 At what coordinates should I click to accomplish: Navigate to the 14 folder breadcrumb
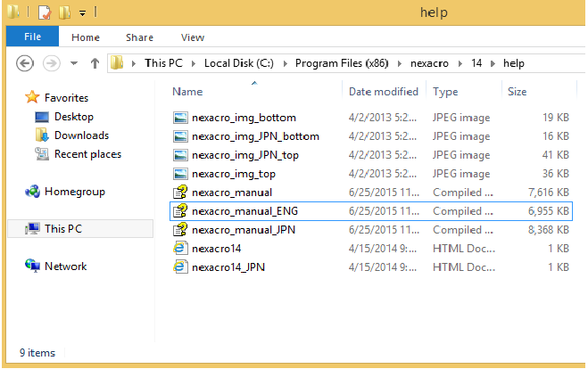click(476, 63)
